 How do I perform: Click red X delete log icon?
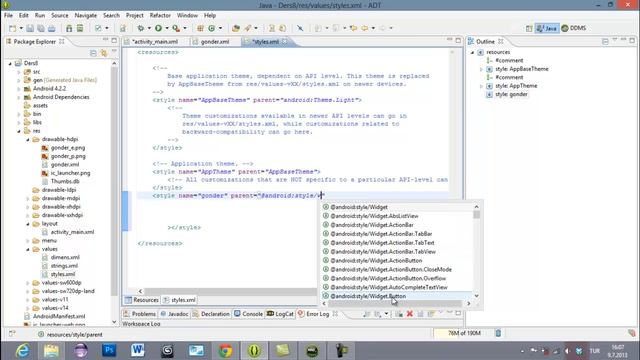click(409, 314)
